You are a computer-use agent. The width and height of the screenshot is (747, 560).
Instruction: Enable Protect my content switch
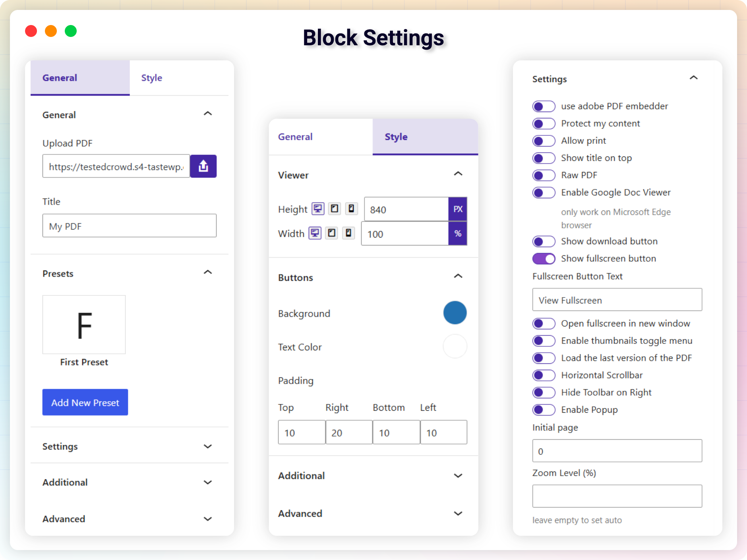click(544, 124)
